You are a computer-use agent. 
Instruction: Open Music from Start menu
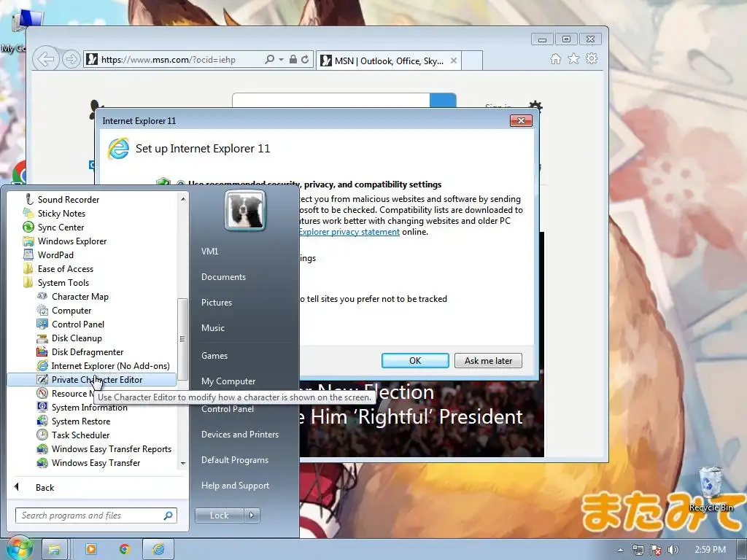coord(213,328)
